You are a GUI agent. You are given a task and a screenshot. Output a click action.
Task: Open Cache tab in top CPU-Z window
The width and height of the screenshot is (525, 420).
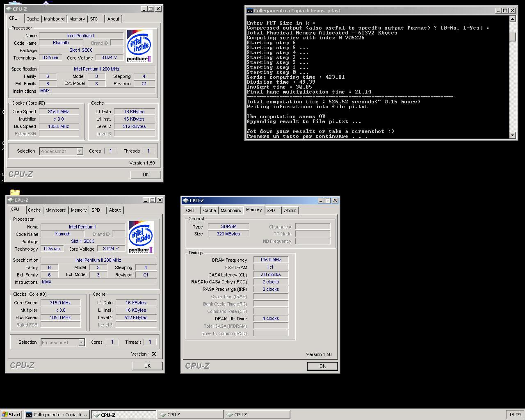click(x=33, y=19)
